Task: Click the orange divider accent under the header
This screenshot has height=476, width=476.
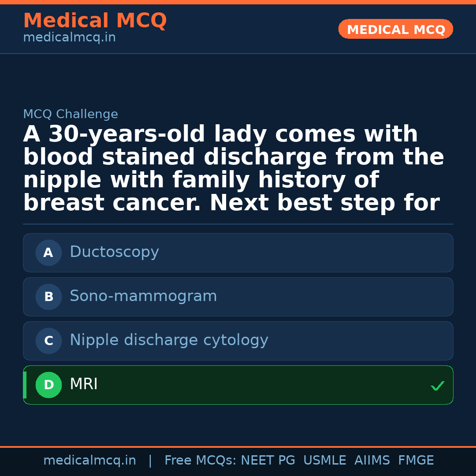Action: click(x=238, y=54)
